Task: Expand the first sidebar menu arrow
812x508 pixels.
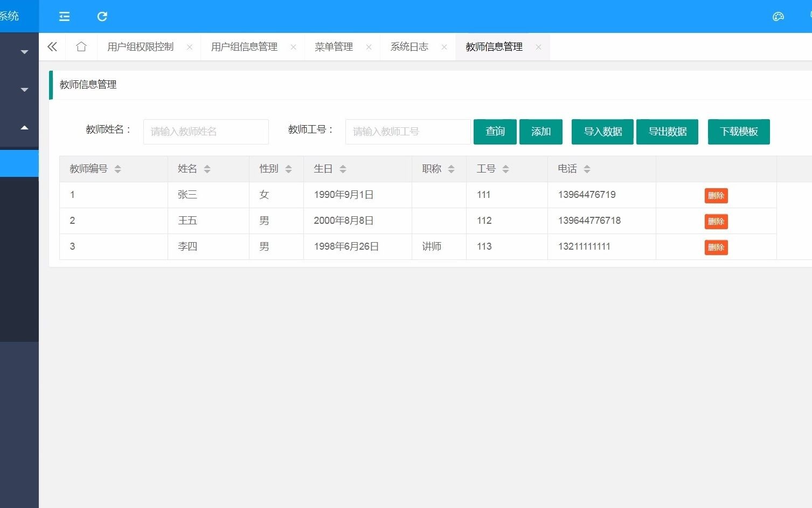Action: 24,52
